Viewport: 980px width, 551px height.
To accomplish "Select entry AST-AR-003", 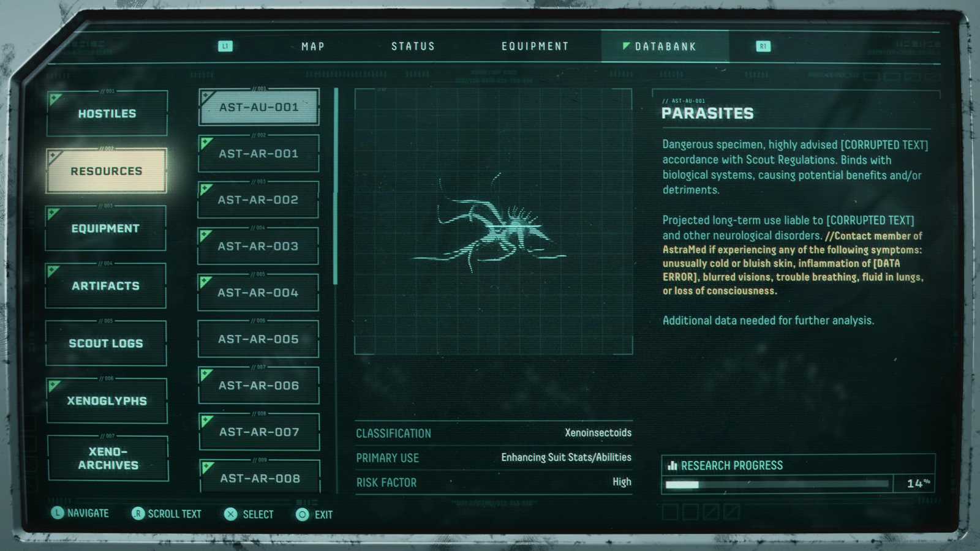I will pos(258,246).
